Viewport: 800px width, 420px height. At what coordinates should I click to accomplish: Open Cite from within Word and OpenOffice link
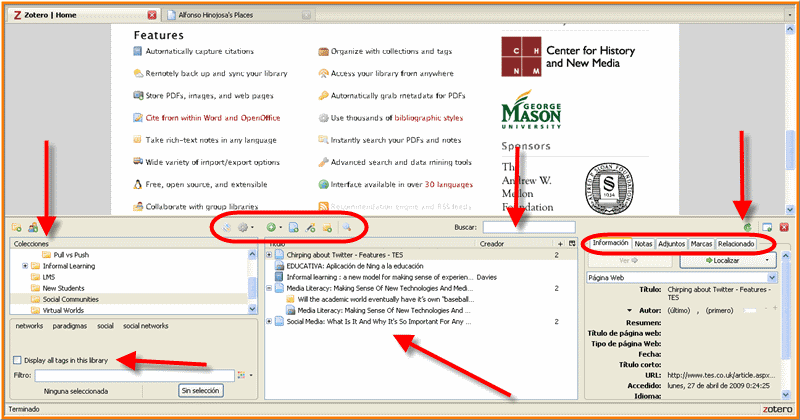[x=213, y=118]
